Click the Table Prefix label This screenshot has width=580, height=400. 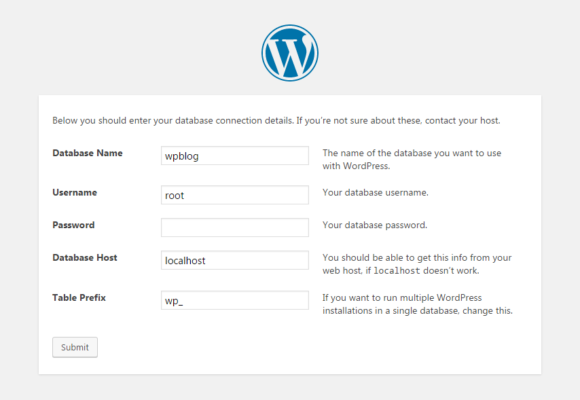click(79, 298)
